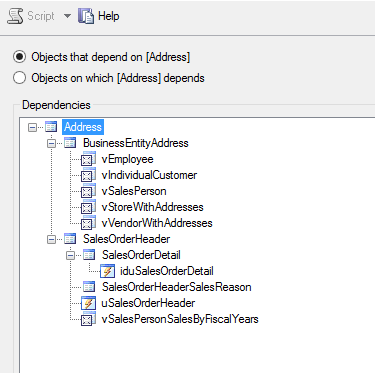Collapse the SalesOrderHeader node
The image size is (375, 373).
click(51, 239)
